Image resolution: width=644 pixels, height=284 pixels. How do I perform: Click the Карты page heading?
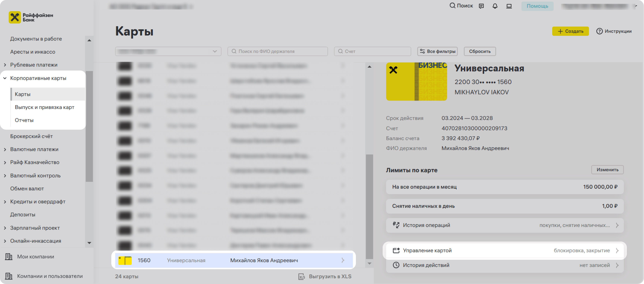click(134, 31)
